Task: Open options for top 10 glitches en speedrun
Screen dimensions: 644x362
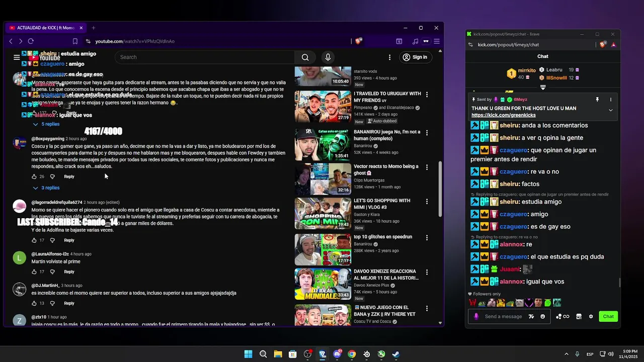Action: pos(427,238)
